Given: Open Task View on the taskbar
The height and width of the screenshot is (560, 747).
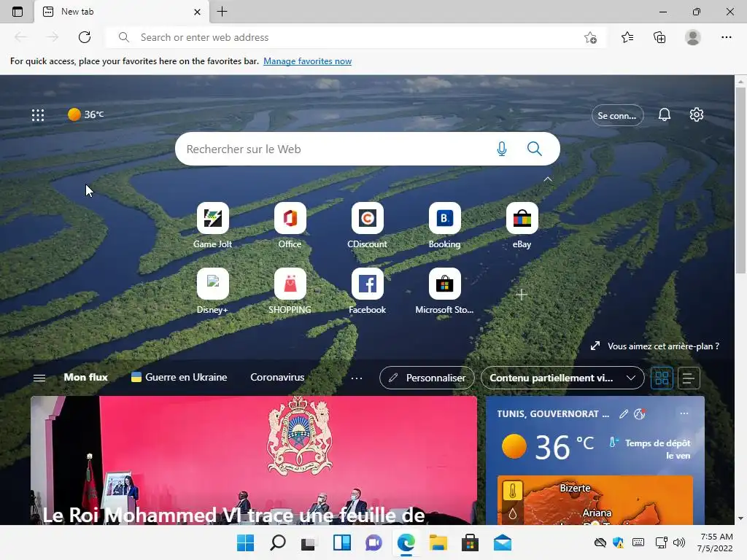Looking at the screenshot, I should click(309, 542).
